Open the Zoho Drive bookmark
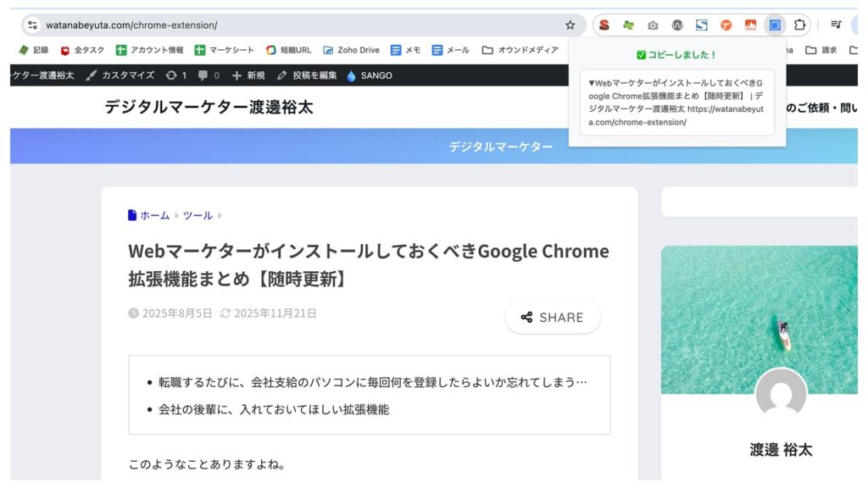 point(351,50)
